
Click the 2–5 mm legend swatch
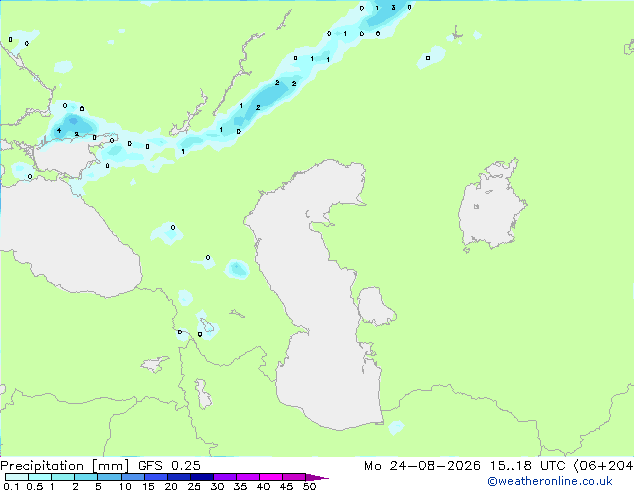tap(86, 477)
